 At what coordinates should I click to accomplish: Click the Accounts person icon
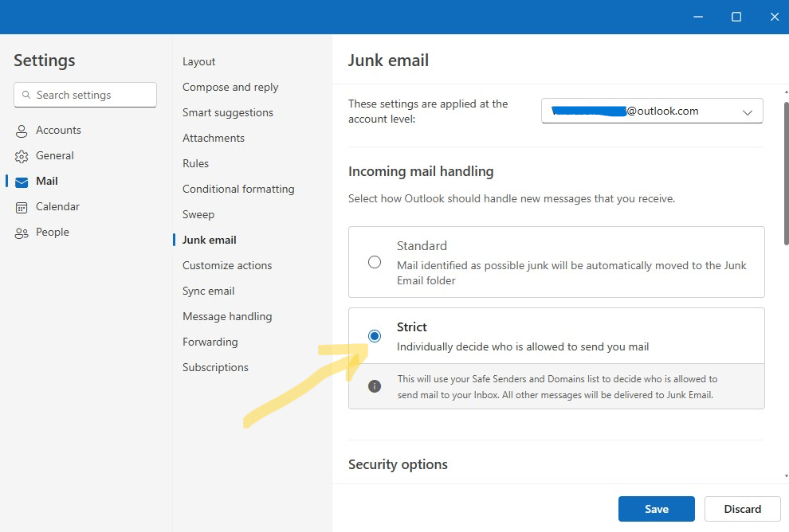click(22, 131)
